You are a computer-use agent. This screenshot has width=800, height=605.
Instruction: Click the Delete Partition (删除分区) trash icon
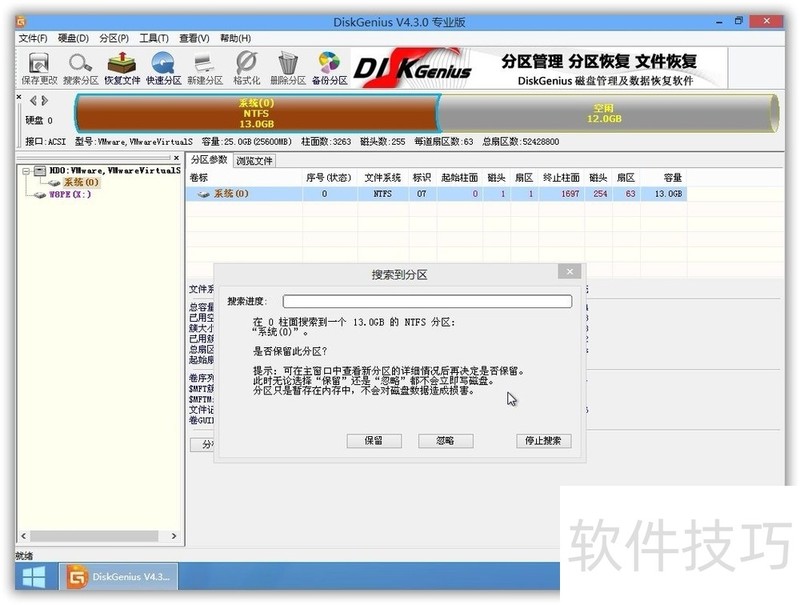(288, 68)
